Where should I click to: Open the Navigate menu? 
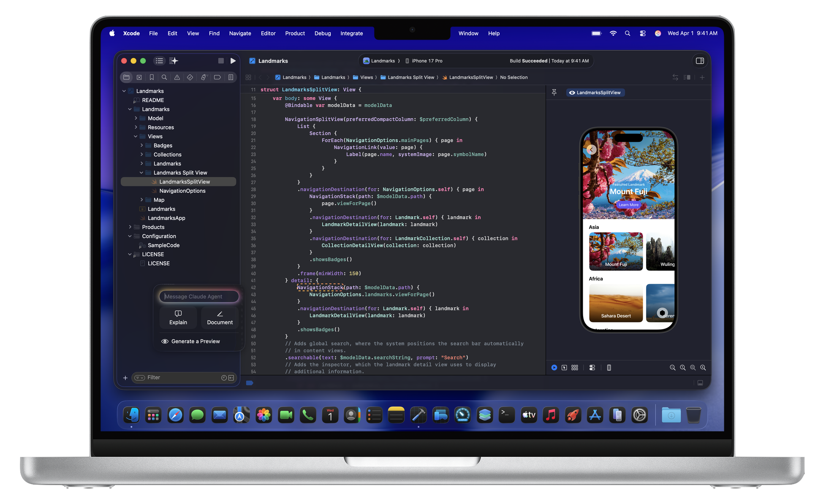239,33
